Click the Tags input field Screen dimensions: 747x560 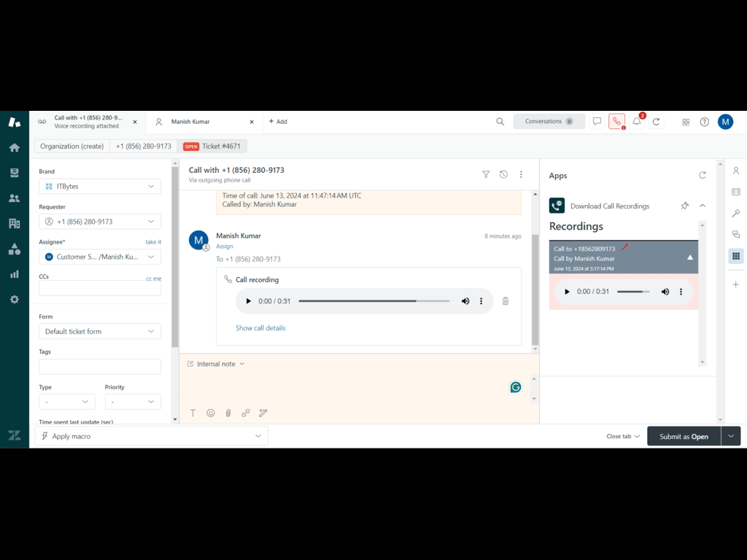(x=100, y=367)
